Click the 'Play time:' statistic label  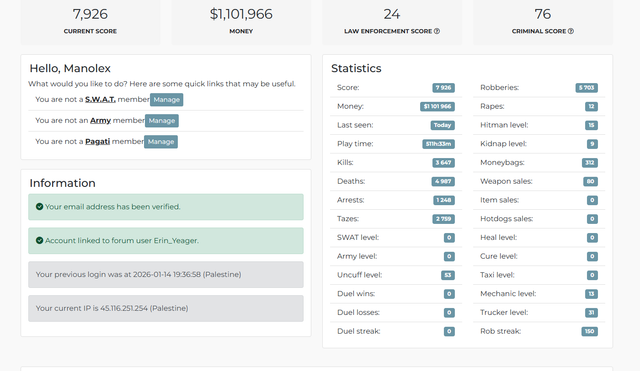[x=355, y=144]
